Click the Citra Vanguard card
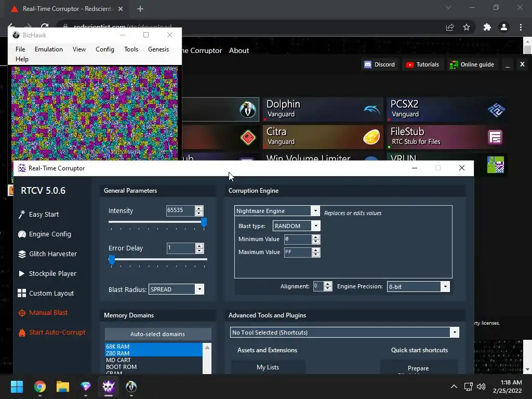The image size is (532, 399). (x=323, y=137)
